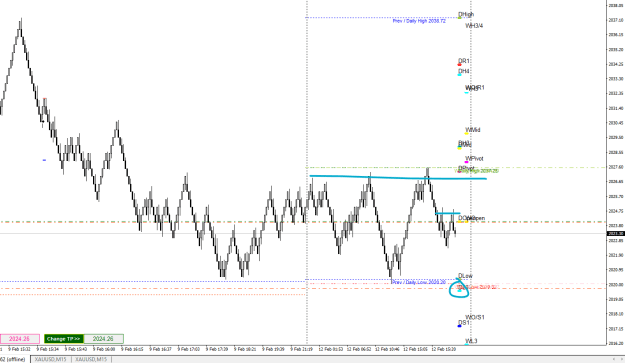
Task: Select the DLow level label
Action: click(x=465, y=276)
